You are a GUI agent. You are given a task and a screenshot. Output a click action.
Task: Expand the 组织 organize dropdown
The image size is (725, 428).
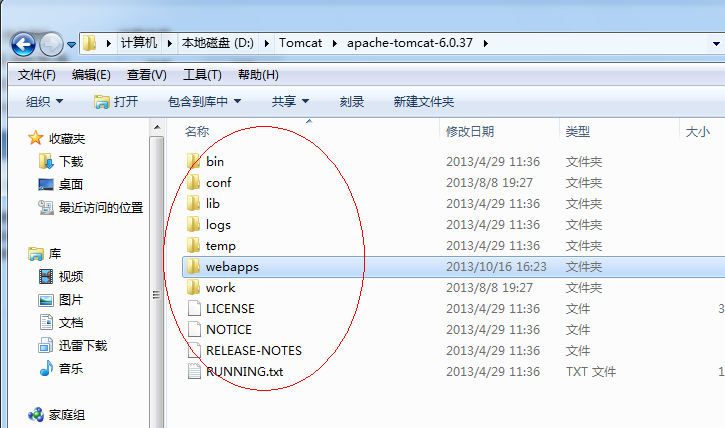44,101
